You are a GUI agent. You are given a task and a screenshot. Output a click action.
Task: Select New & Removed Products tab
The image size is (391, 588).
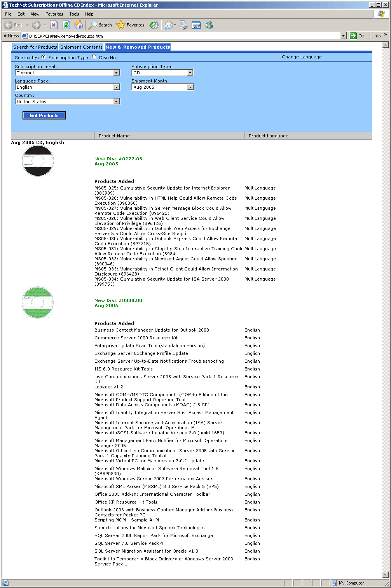click(138, 47)
